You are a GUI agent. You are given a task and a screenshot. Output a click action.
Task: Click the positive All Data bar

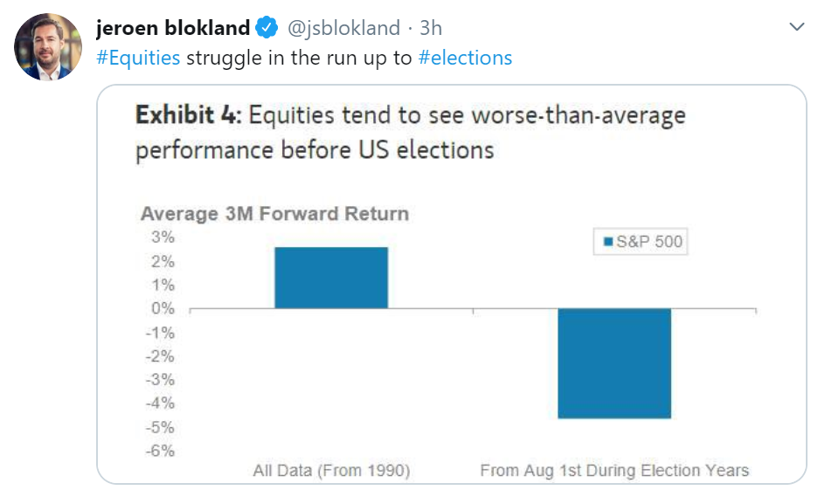331,278
